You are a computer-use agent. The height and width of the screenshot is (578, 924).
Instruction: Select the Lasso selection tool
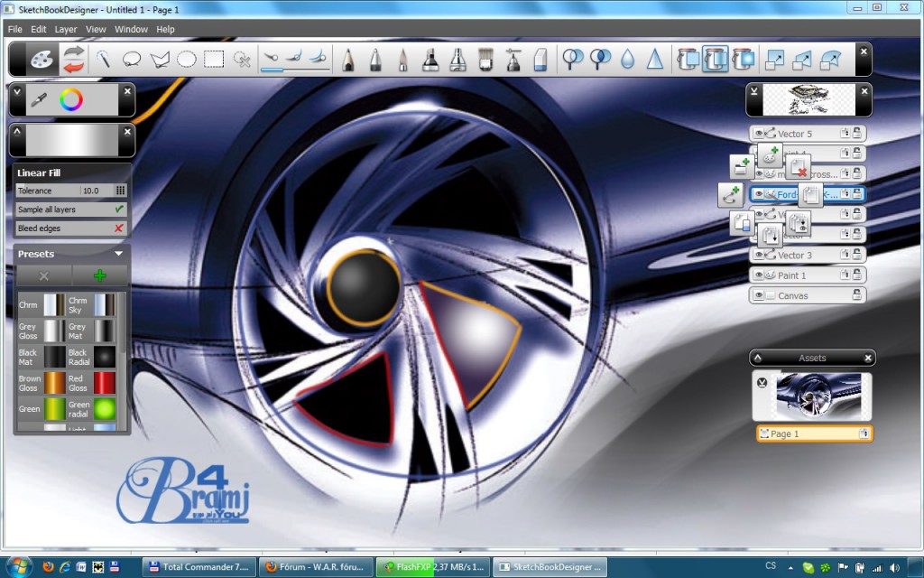(x=130, y=60)
